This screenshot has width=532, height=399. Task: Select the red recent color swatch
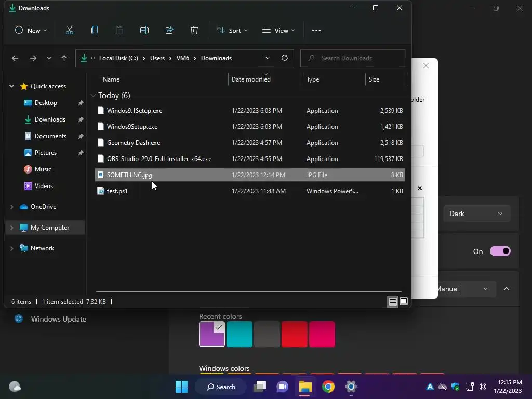click(x=295, y=334)
